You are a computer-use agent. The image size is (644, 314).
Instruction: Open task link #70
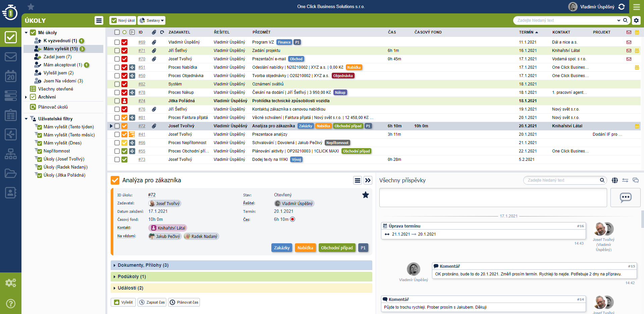tap(142, 59)
